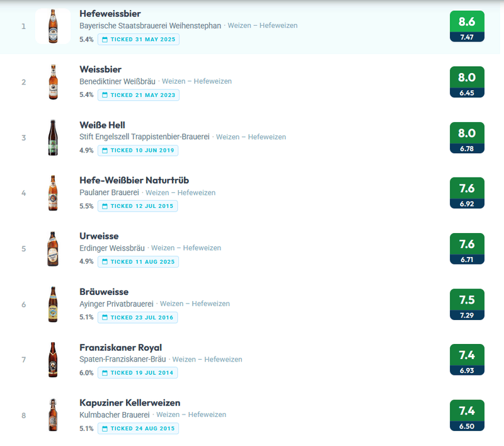The height and width of the screenshot is (446, 504).
Task: Open Spaten-Franziskaner-Bräu brewery link
Action: click(x=123, y=359)
